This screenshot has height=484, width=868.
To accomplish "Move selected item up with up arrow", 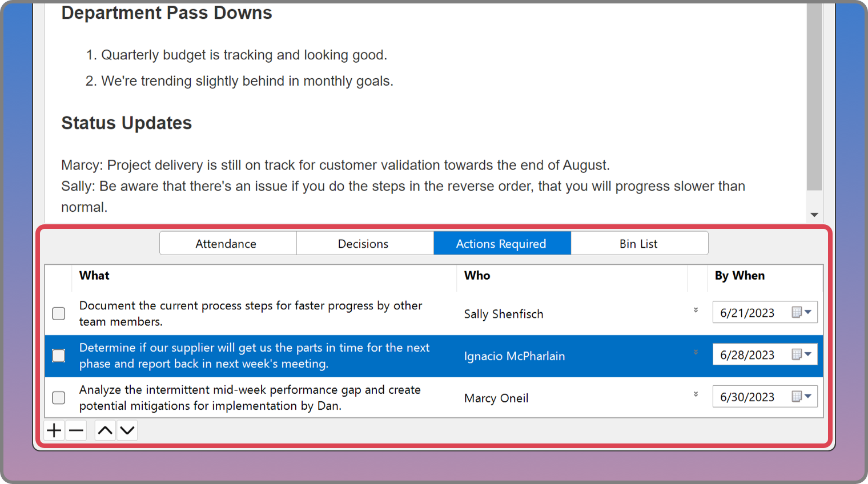I will tap(105, 430).
